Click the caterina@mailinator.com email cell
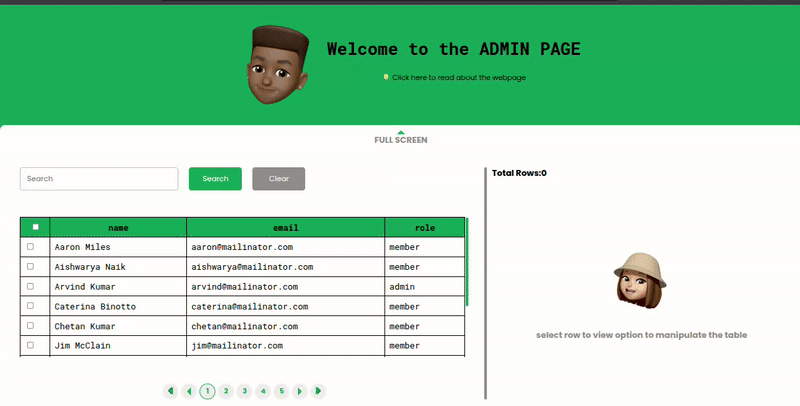800x406 pixels. [x=286, y=306]
